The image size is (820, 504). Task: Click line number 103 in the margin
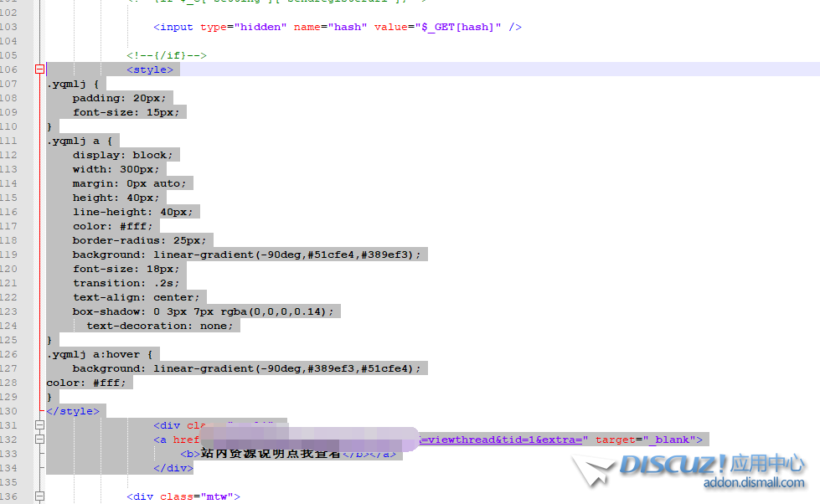(9, 27)
